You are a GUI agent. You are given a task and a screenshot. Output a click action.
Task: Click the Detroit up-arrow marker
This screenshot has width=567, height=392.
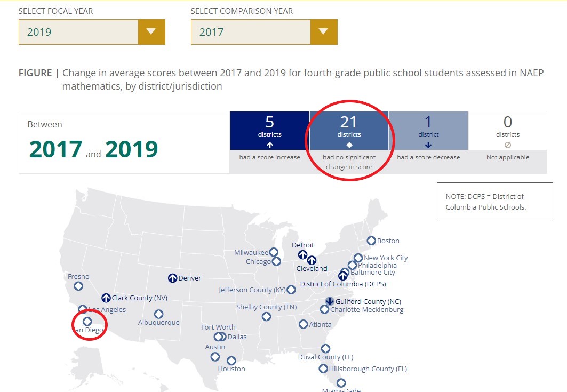(x=302, y=254)
